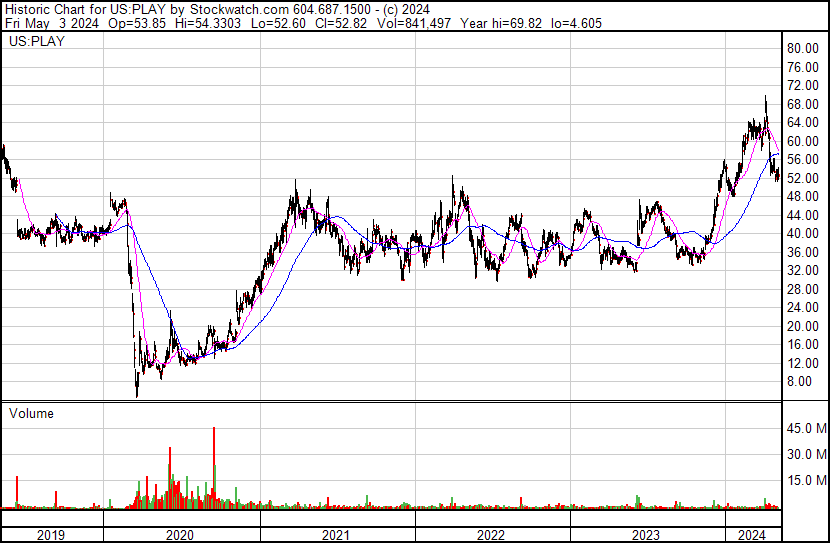Click the '80.00' price axis label
Image resolution: width=830 pixels, height=543 pixels.
tap(803, 48)
